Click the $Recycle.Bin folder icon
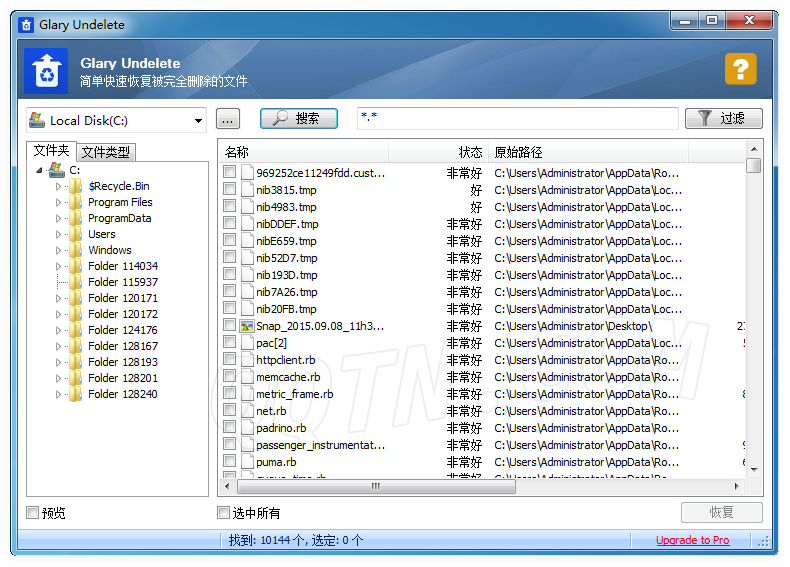This screenshot has height=567, width=790. coord(76,186)
